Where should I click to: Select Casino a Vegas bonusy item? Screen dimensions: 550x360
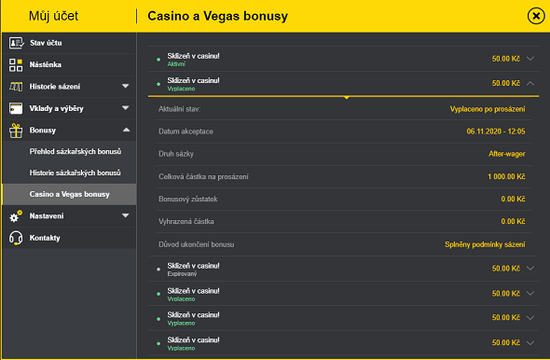pos(69,194)
